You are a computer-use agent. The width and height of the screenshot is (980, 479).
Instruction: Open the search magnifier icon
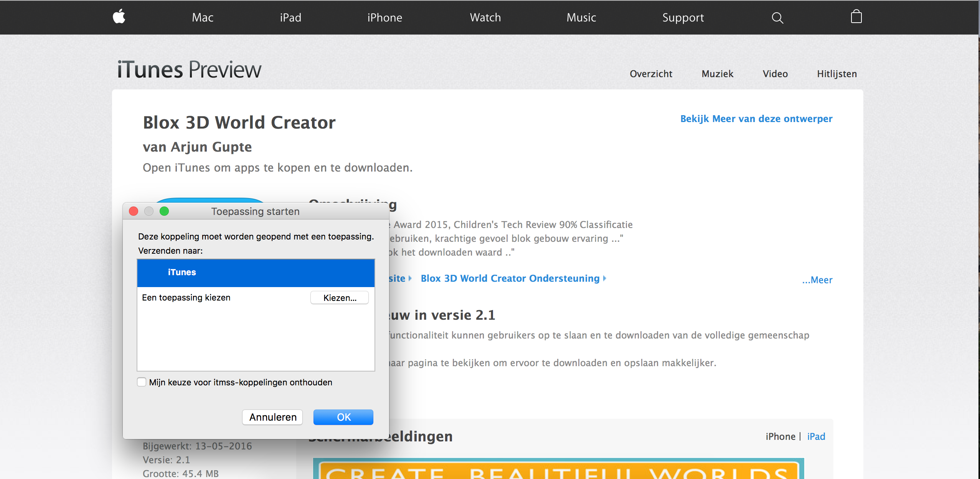[x=777, y=18]
